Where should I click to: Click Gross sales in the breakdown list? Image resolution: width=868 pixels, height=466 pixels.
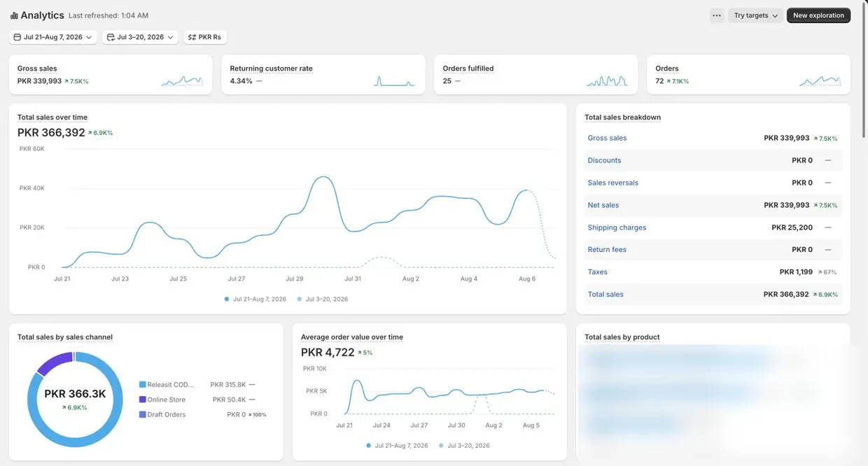608,138
